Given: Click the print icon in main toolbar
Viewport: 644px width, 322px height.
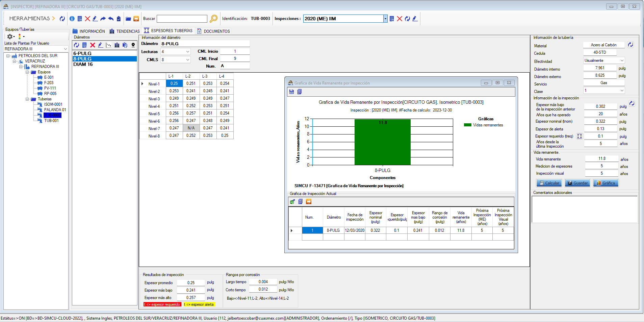Looking at the screenshot, I should pyautogui.click(x=136, y=19).
